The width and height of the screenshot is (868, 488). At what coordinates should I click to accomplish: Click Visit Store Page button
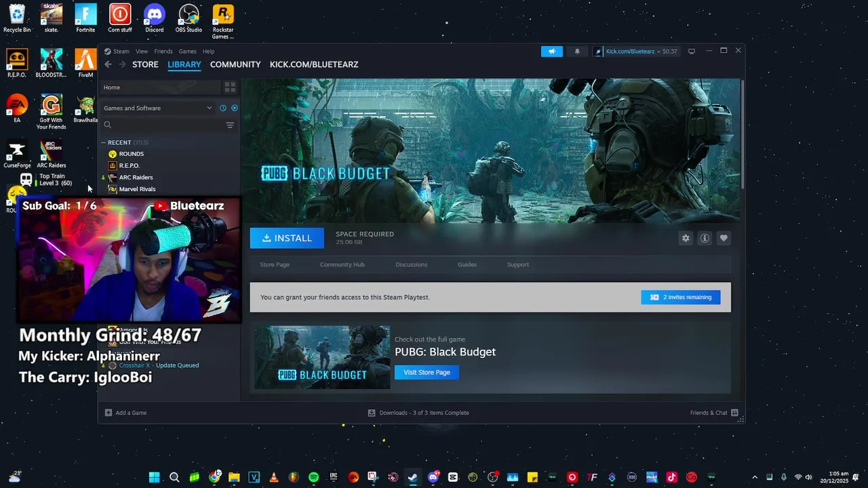pyautogui.click(x=427, y=372)
